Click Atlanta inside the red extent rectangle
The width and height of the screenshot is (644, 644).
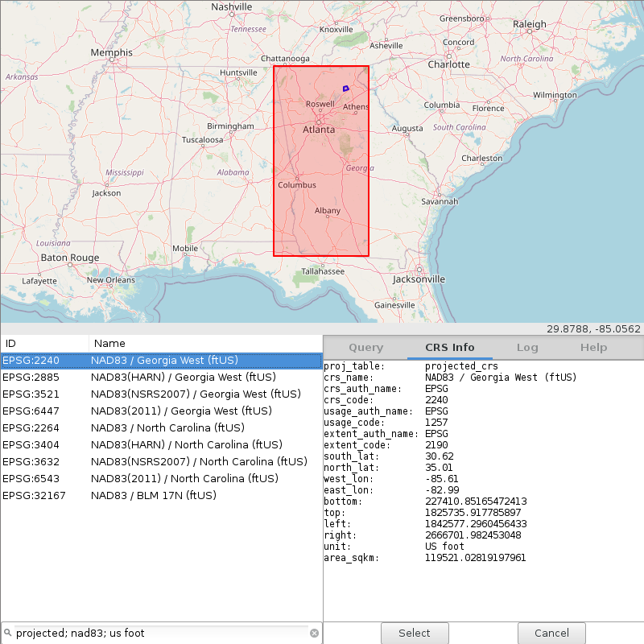click(319, 130)
